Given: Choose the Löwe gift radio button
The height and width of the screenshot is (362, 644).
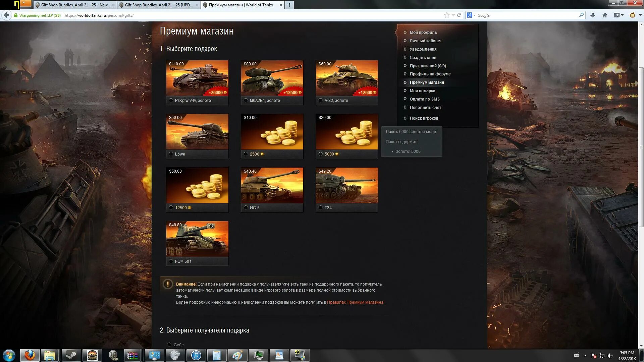Looking at the screenshot, I should pyautogui.click(x=171, y=154).
